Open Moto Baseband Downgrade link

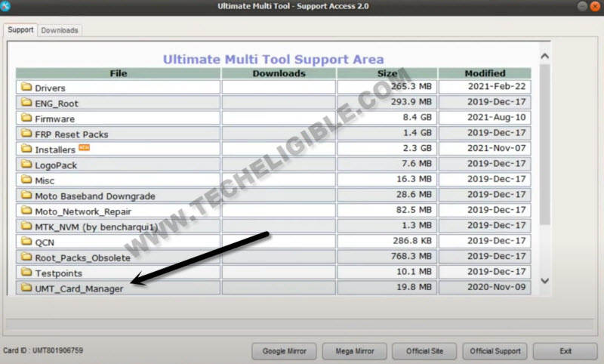pos(95,196)
